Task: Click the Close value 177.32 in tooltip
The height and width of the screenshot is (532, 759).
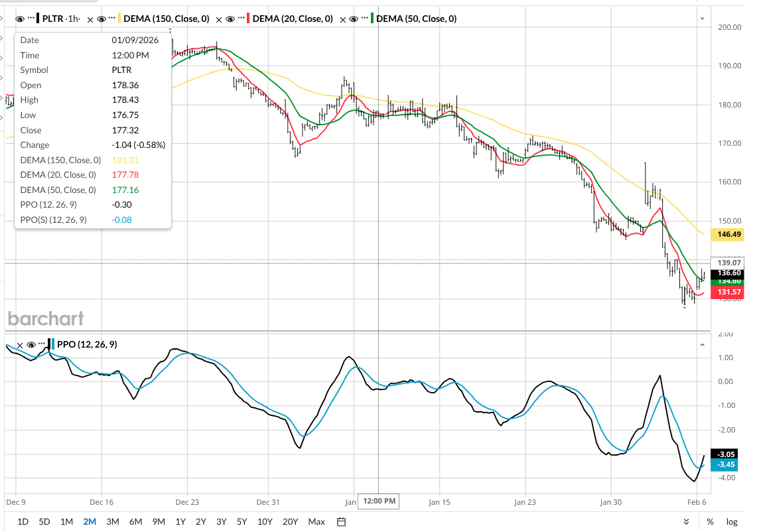Action: tap(125, 130)
